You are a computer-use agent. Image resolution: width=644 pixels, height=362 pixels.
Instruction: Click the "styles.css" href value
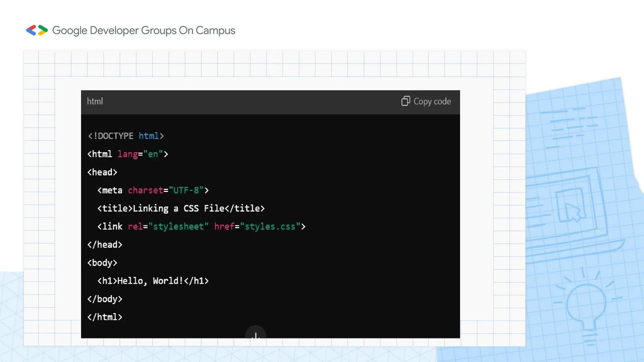click(270, 227)
